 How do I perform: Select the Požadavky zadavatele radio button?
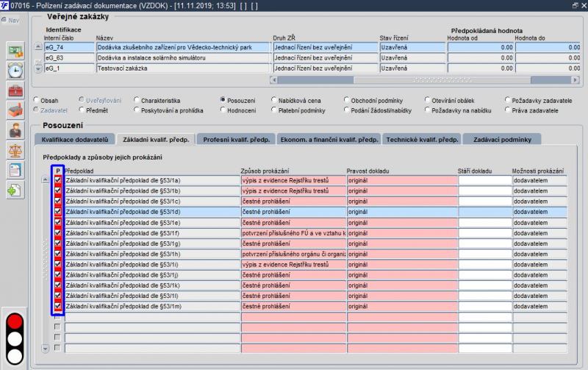point(507,100)
